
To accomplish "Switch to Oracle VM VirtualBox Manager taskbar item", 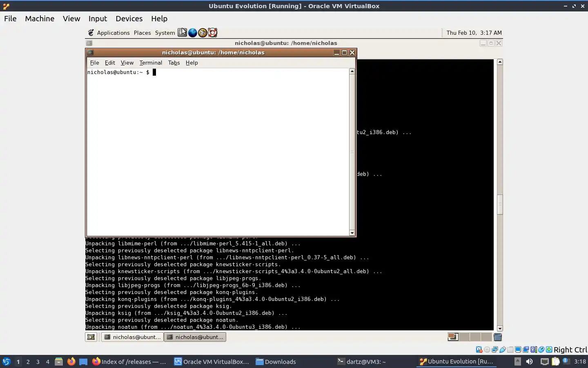I will click(x=212, y=361).
